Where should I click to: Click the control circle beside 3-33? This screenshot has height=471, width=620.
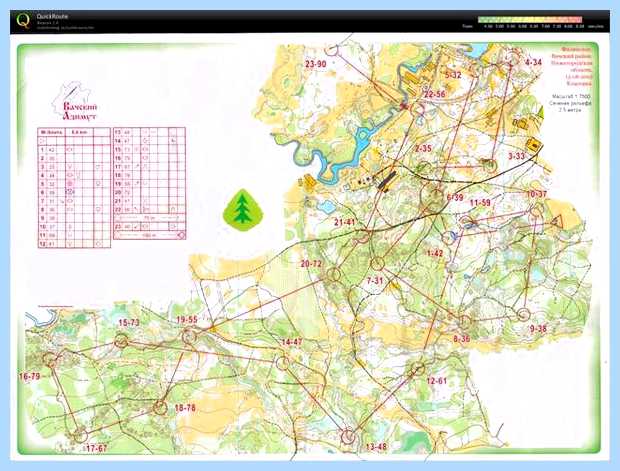490,165
